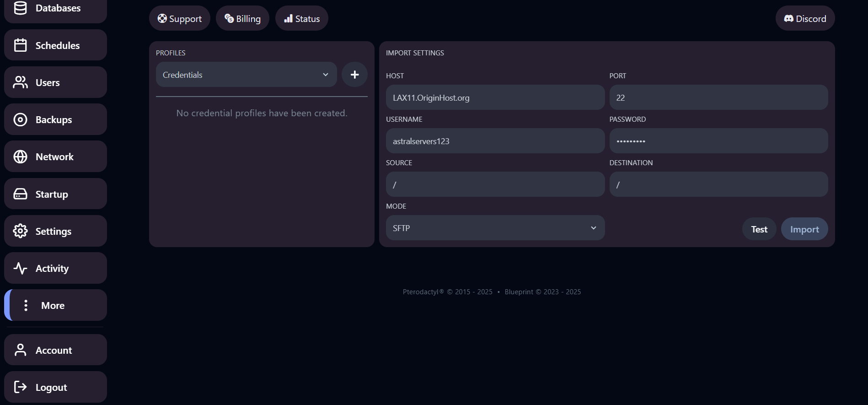Click into the Password field
The height and width of the screenshot is (405, 868).
(x=718, y=141)
